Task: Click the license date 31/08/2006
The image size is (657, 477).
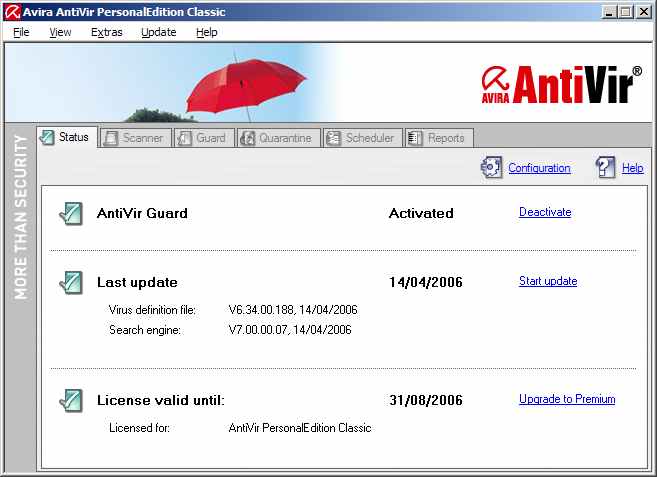Action: point(426,400)
